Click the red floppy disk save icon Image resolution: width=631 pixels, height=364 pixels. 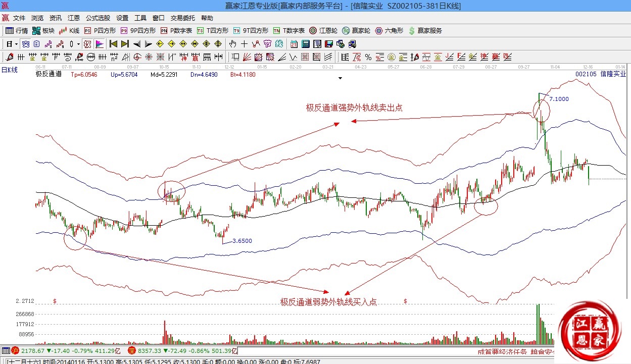pos(329,44)
